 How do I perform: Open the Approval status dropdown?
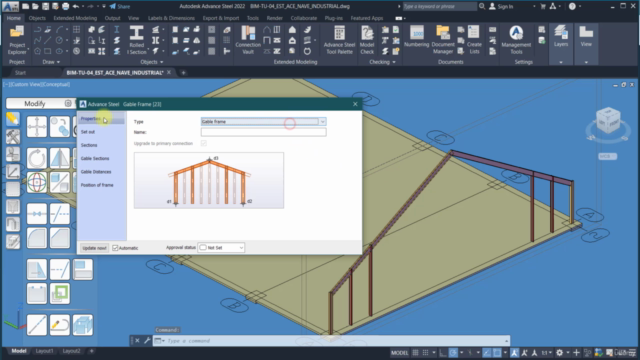point(221,248)
